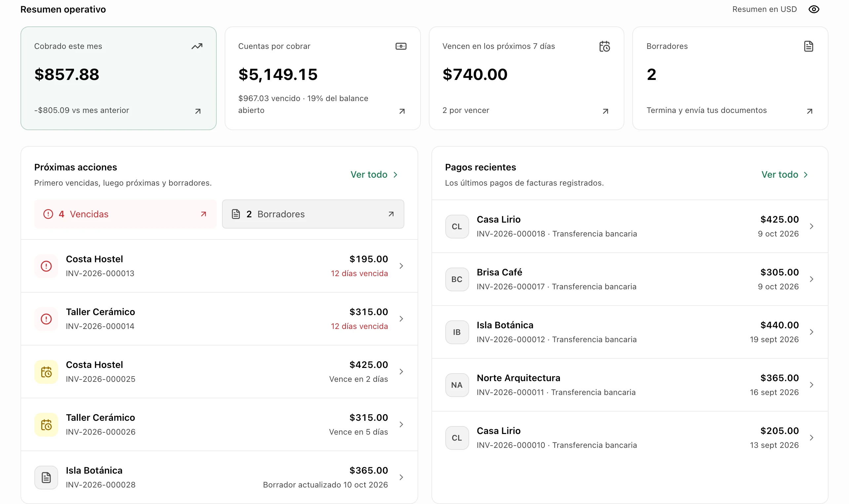Open arrow link next to 2 por vencer

click(606, 111)
